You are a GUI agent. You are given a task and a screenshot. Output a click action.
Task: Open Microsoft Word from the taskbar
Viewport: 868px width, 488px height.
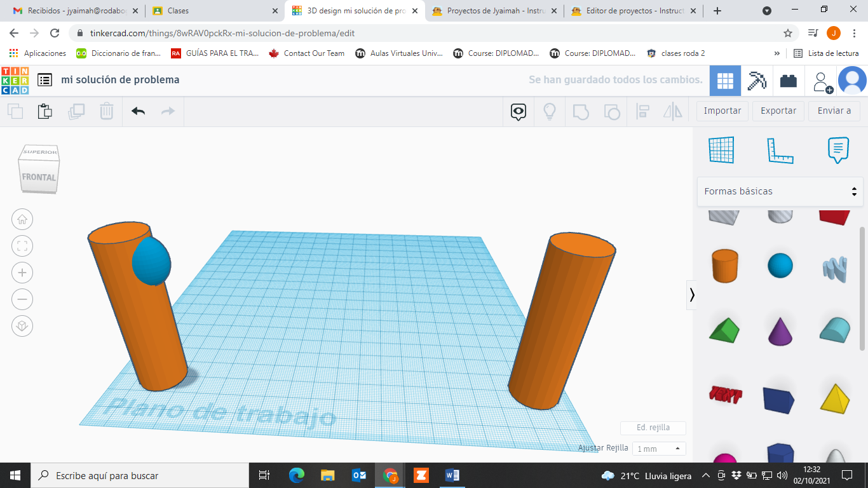click(x=452, y=475)
